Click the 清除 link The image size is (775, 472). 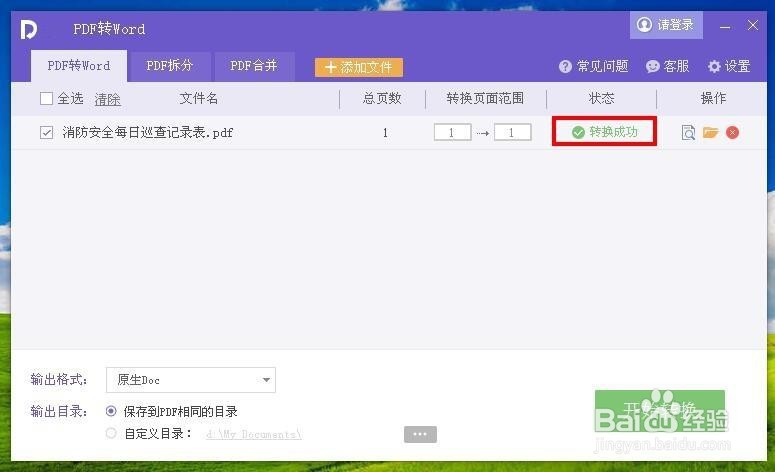click(108, 99)
